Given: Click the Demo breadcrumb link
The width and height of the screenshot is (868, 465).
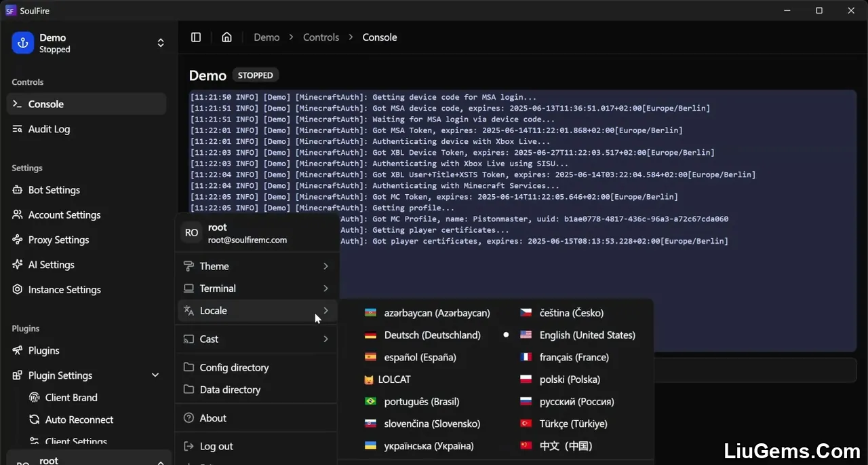Looking at the screenshot, I should tap(267, 37).
